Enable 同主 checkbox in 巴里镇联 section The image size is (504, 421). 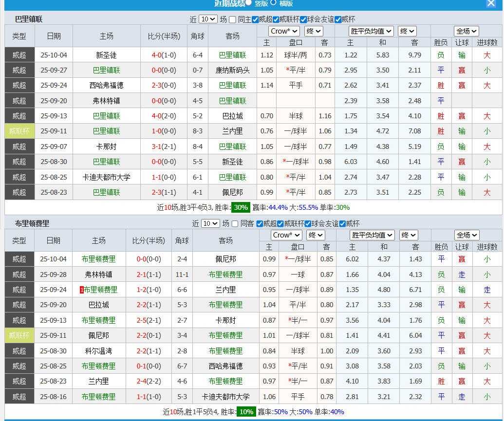tap(233, 20)
